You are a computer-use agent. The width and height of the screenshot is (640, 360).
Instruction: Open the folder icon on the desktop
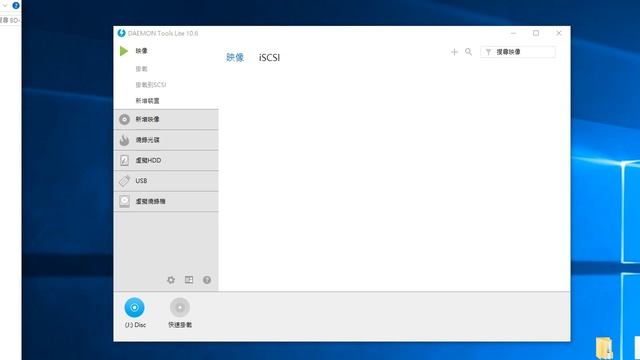tap(604, 348)
